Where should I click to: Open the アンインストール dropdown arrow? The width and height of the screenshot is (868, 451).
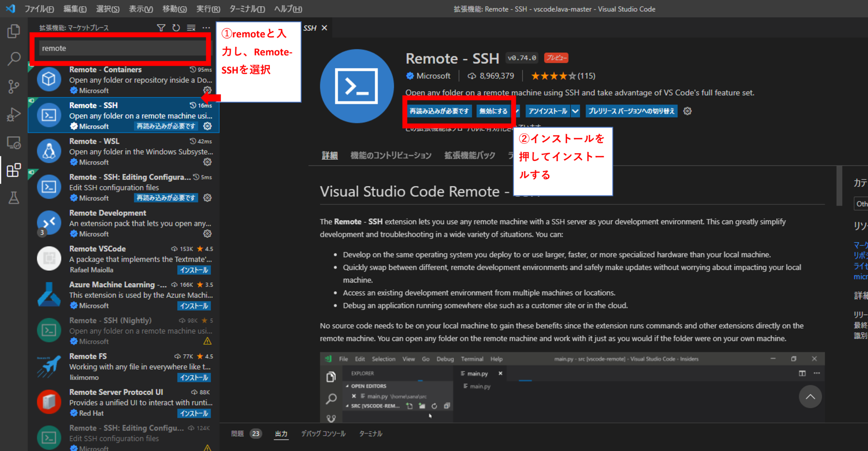576,111
